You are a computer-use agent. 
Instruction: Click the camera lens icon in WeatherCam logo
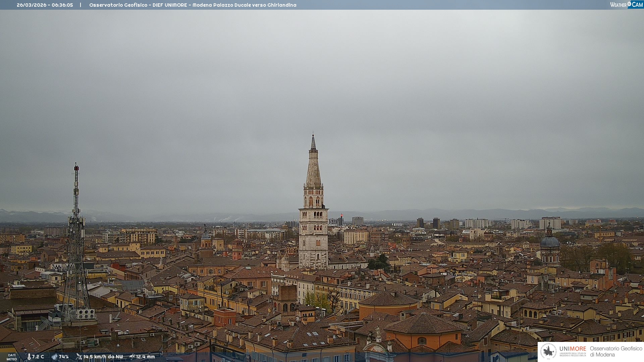[629, 4]
